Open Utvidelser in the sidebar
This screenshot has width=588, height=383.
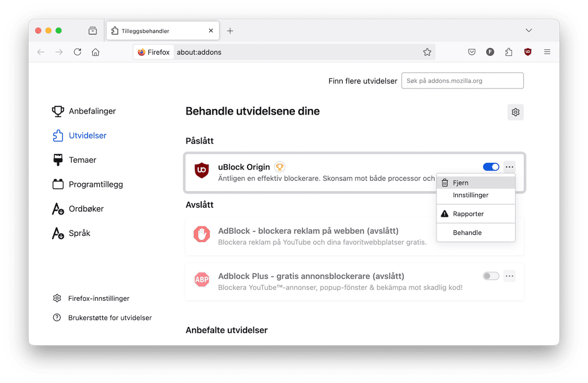coord(79,136)
